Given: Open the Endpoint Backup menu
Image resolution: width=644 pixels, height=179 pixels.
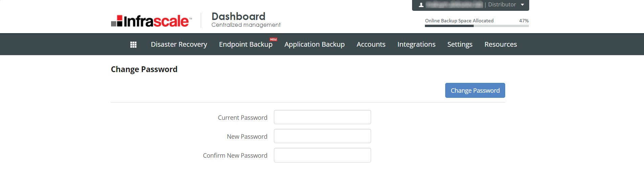Looking at the screenshot, I should (245, 44).
